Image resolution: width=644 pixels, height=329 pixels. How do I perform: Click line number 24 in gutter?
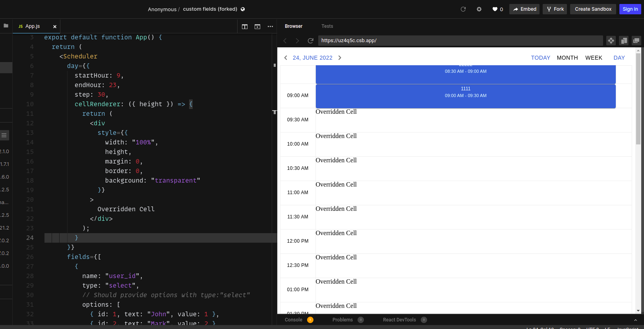30,238
